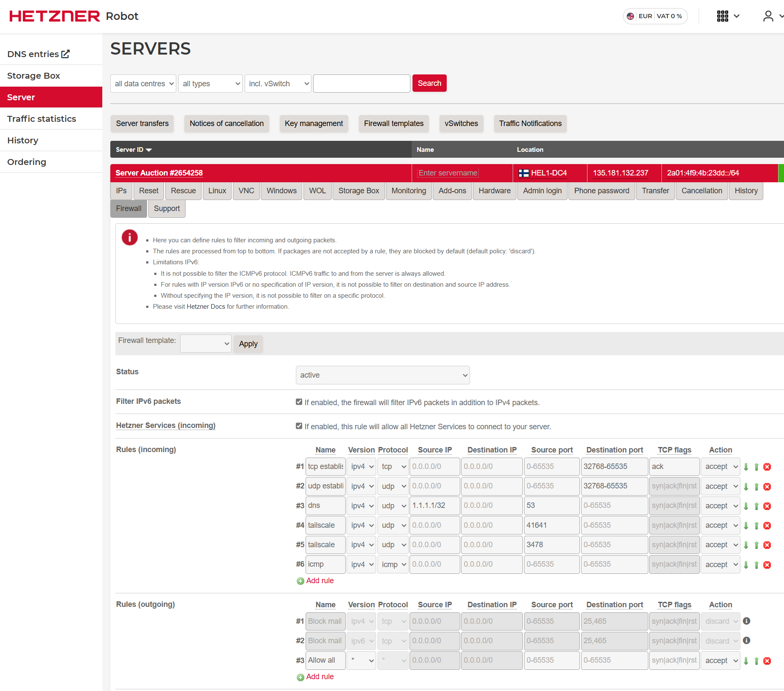Disable Hetzner Services incoming checkbox
This screenshot has height=691, width=784.
[299, 426]
